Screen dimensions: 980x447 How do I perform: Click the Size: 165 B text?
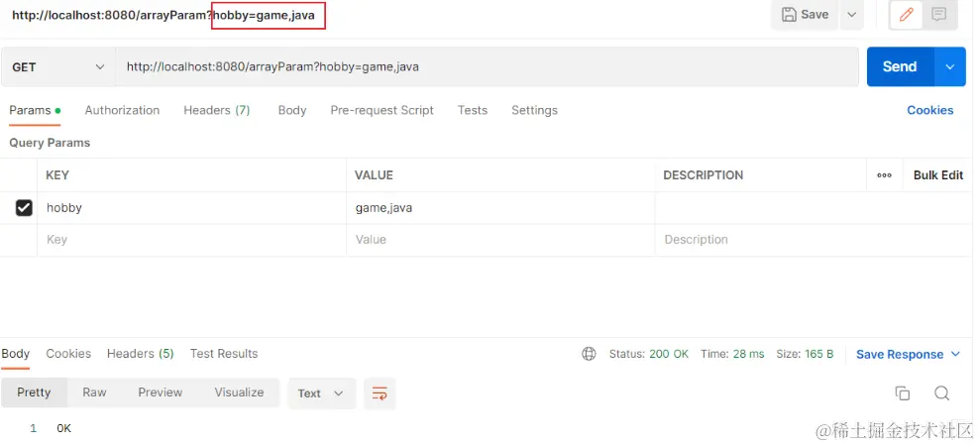[805, 354]
